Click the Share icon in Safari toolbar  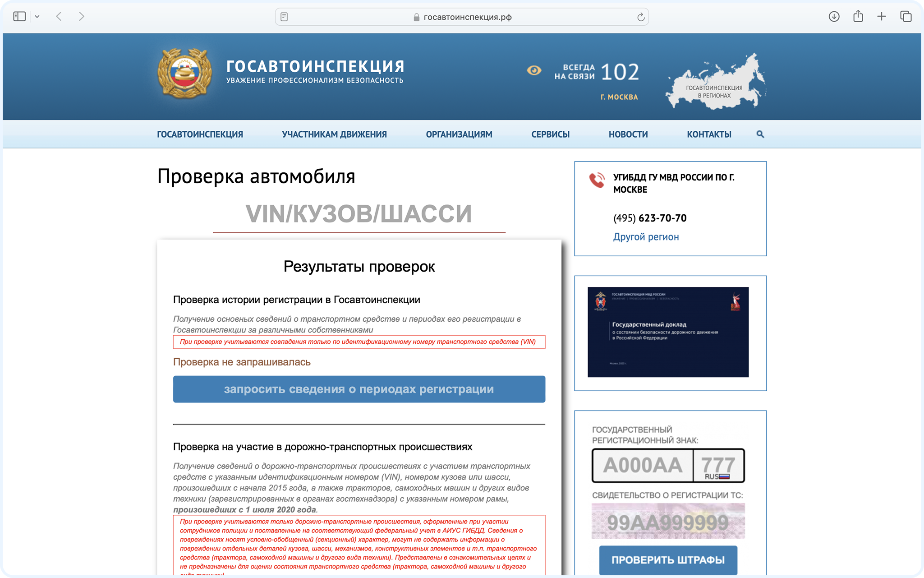858,17
